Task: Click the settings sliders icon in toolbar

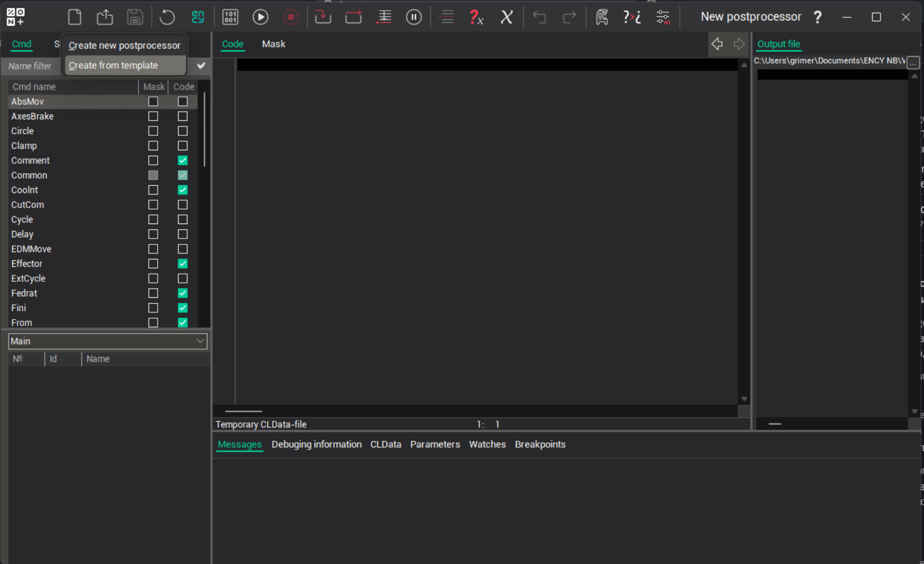Action: coord(662,17)
